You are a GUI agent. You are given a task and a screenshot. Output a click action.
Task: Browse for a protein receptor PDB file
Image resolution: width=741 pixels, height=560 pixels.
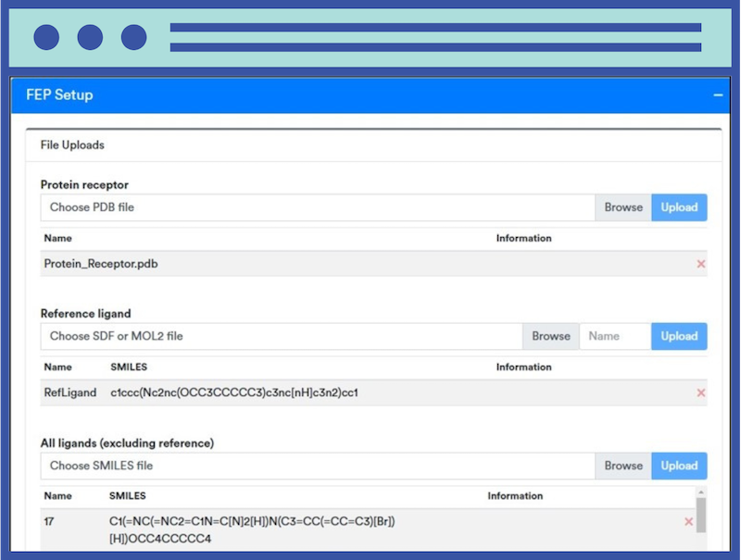click(x=623, y=207)
